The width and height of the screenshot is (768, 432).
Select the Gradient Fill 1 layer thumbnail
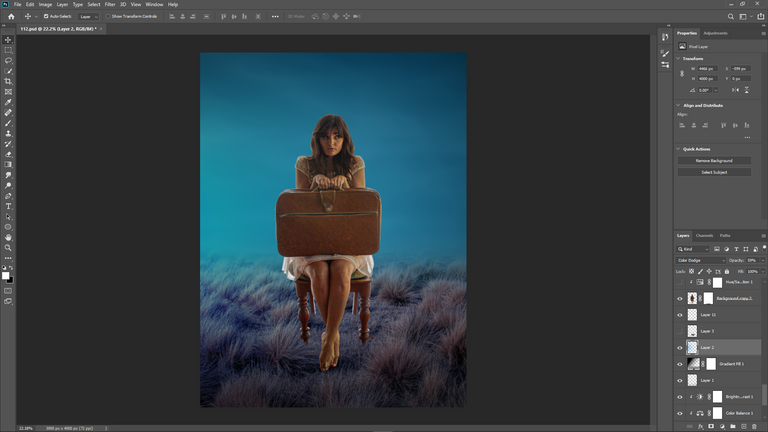tap(693, 364)
